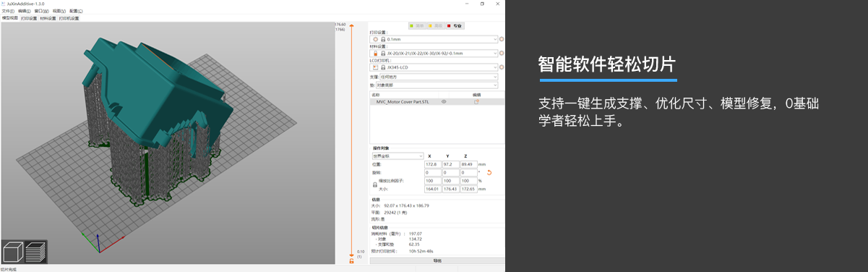Click gear icon beside material setting
Viewport: 868px width, 272px height.
point(502,53)
